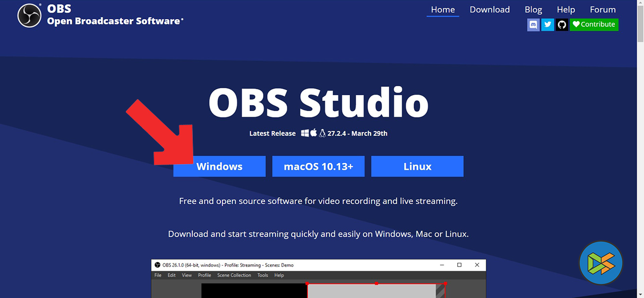Click the OBS icon in the screenshot title bar
The width and height of the screenshot is (644, 298).
click(158, 265)
